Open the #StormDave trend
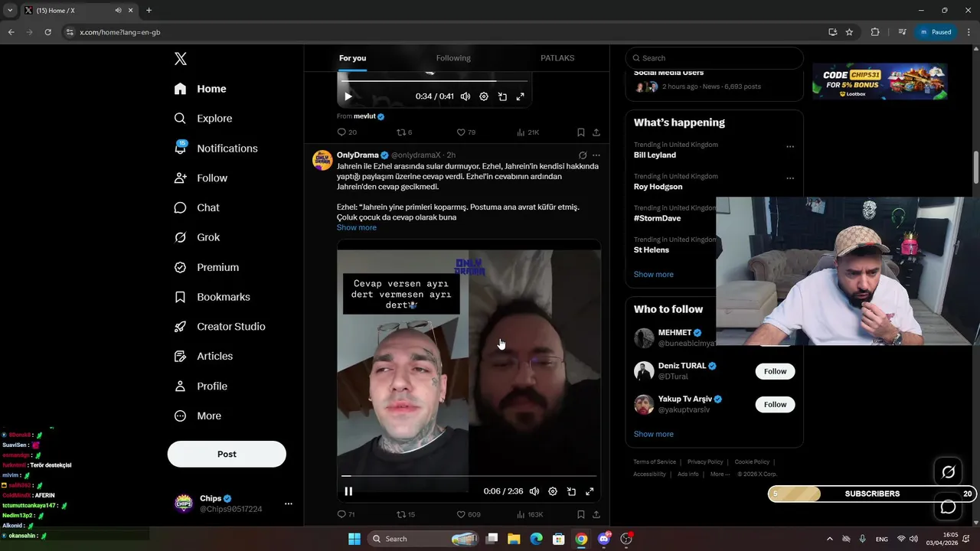The height and width of the screenshot is (551, 980). click(657, 218)
